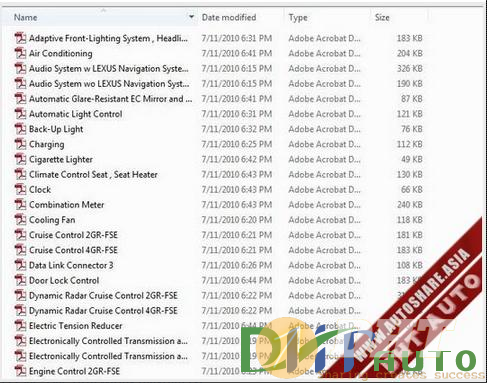The image size is (487, 383).
Task: Click date 7/11/2010 6:25 PM
Action: click(x=237, y=144)
